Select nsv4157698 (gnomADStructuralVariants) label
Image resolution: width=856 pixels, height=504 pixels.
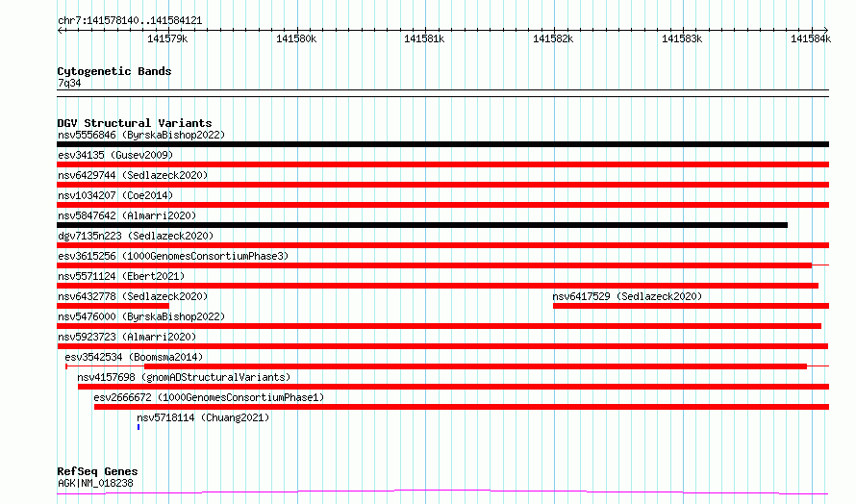[x=184, y=377]
